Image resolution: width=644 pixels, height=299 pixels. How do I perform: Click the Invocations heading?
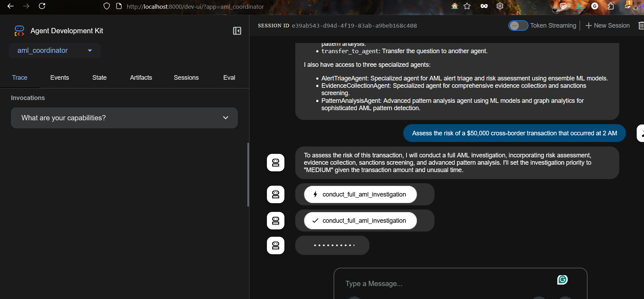tap(28, 98)
